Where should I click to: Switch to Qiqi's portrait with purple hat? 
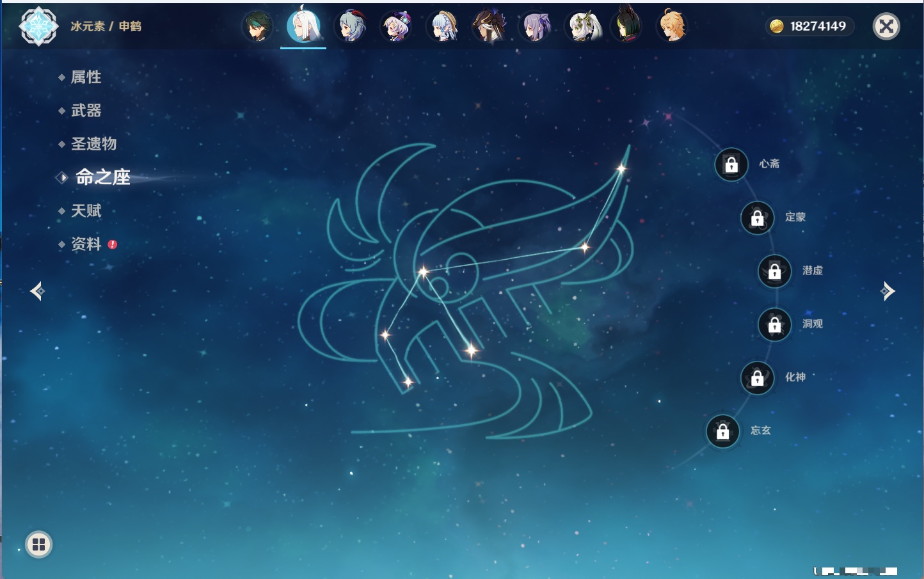click(x=396, y=26)
